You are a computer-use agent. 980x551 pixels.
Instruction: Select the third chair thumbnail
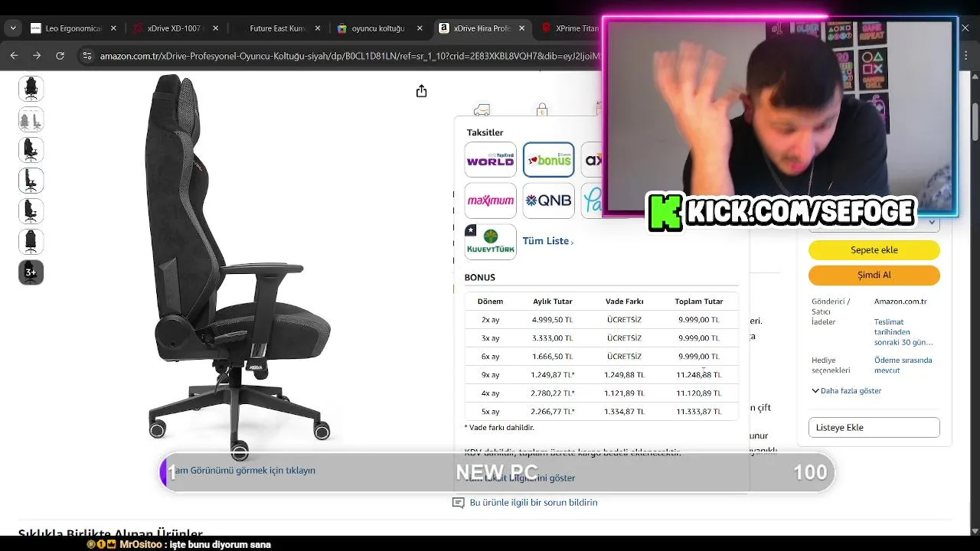pyautogui.click(x=31, y=150)
